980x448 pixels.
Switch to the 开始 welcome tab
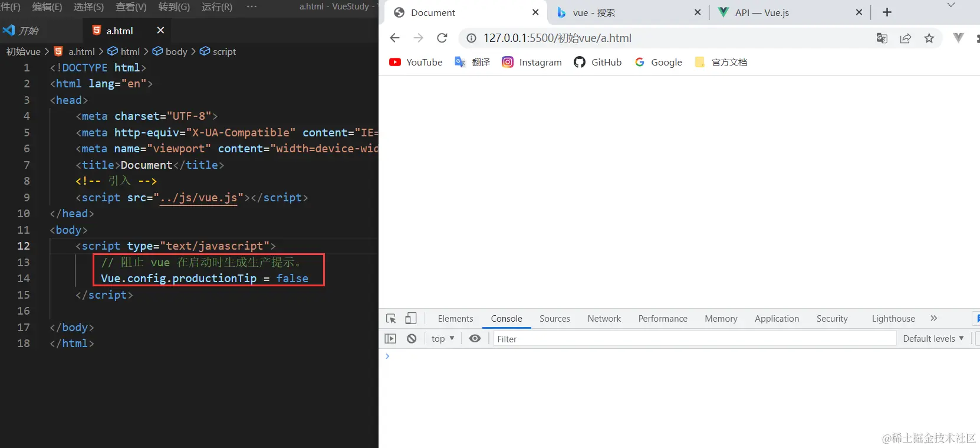pos(28,30)
